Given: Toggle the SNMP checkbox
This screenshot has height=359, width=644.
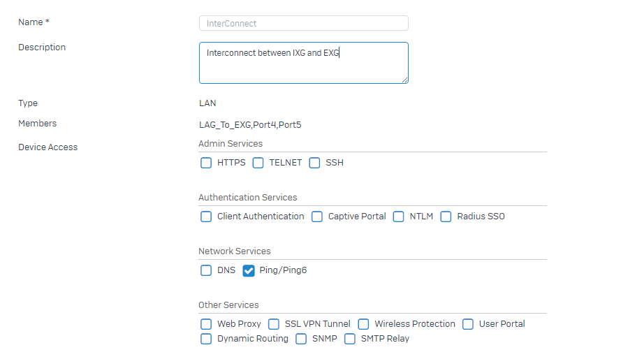Looking at the screenshot, I should coord(301,339).
